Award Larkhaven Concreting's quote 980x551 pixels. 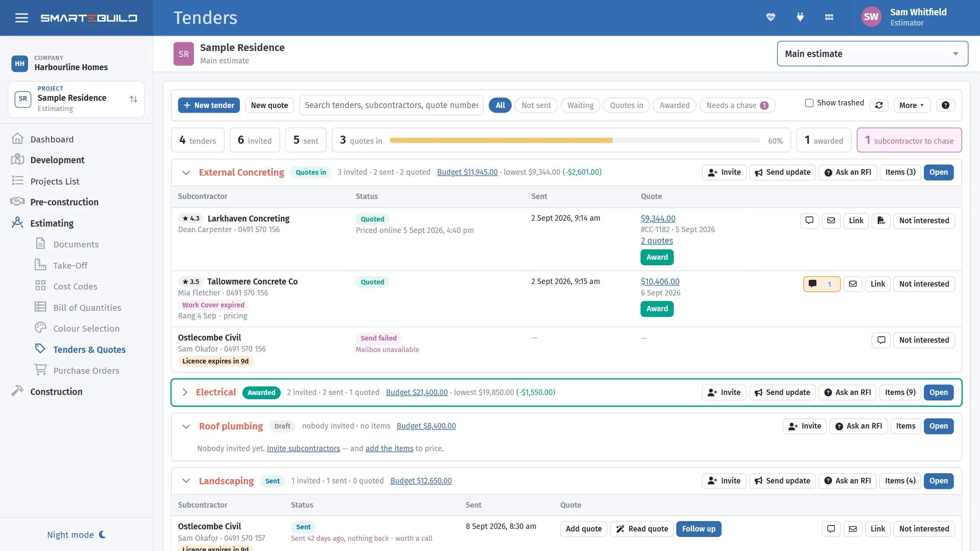pos(657,257)
